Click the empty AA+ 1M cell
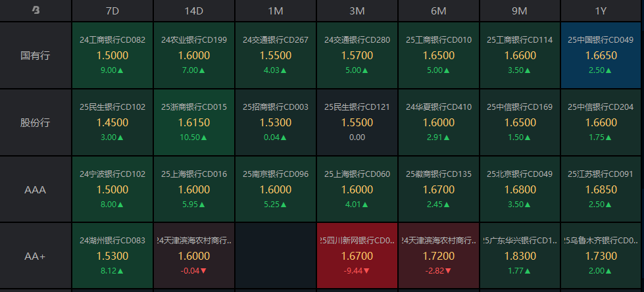This screenshot has height=292, width=644. [276, 256]
